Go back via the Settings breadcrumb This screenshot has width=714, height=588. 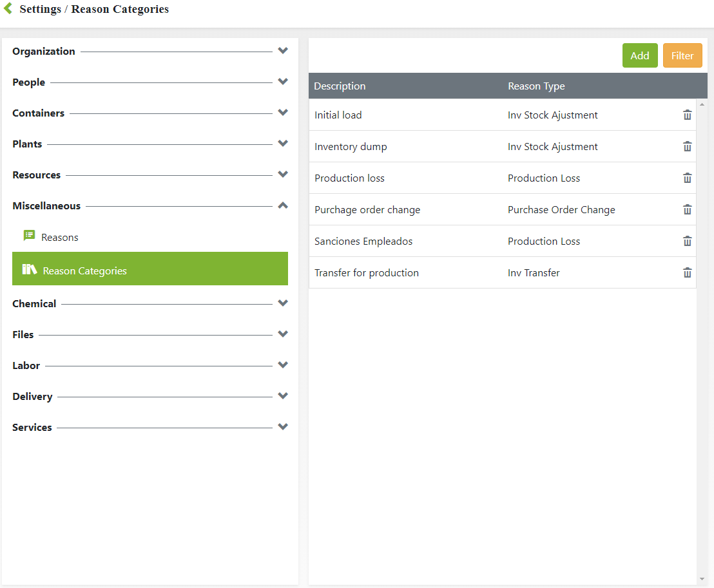[x=40, y=8]
